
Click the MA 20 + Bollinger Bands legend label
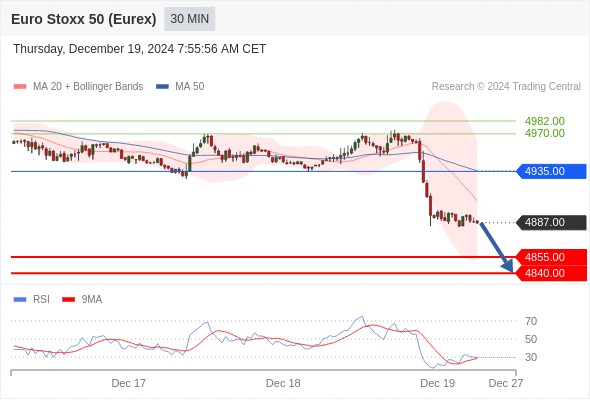coord(88,87)
